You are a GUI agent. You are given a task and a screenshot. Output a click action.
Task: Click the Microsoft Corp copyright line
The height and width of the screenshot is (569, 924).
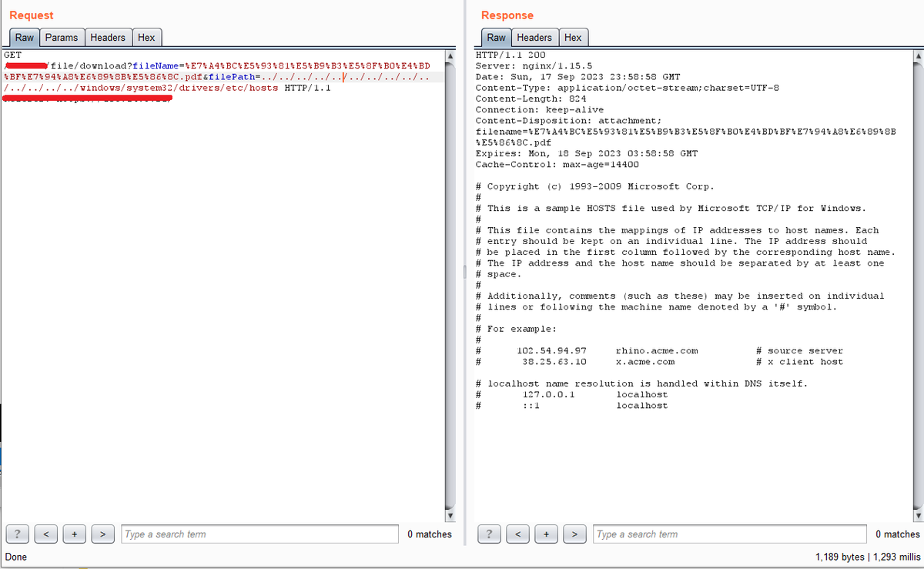pos(595,186)
